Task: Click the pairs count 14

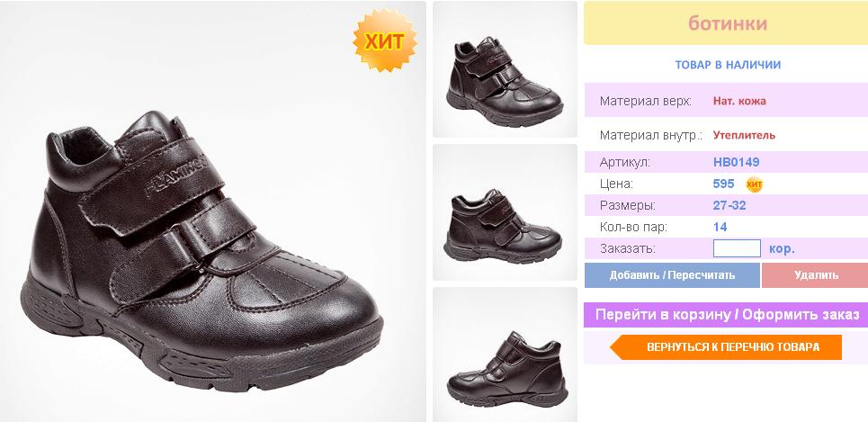Action: 720,227
